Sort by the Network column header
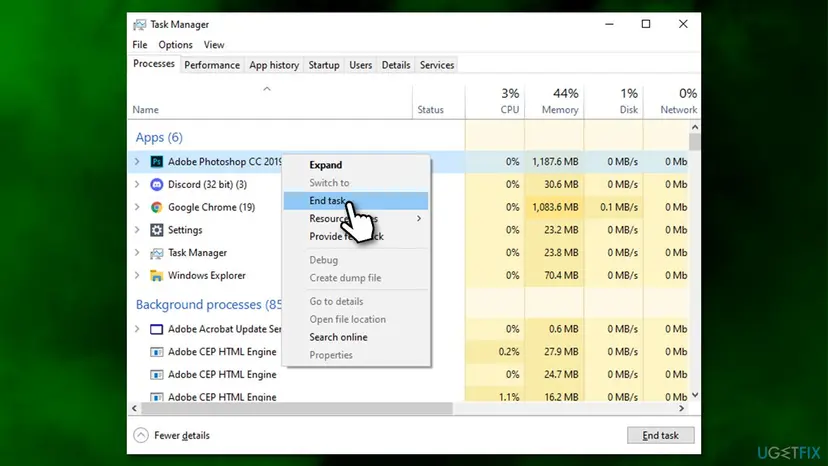 672,101
